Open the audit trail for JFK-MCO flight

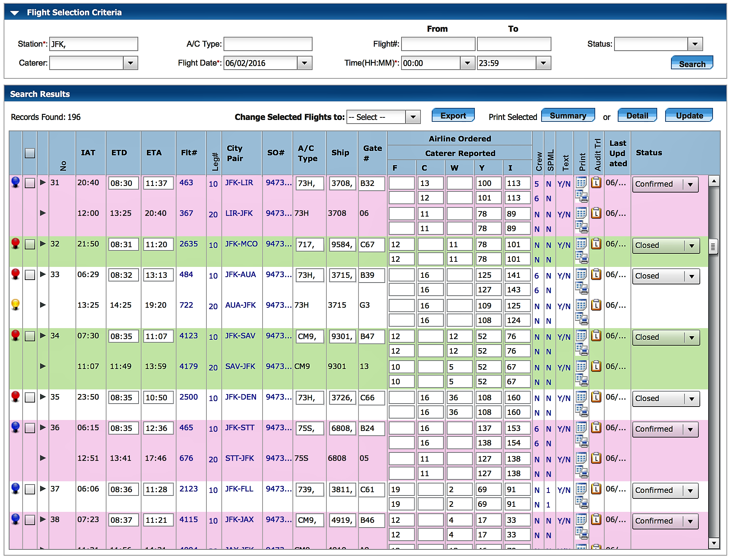(x=596, y=244)
